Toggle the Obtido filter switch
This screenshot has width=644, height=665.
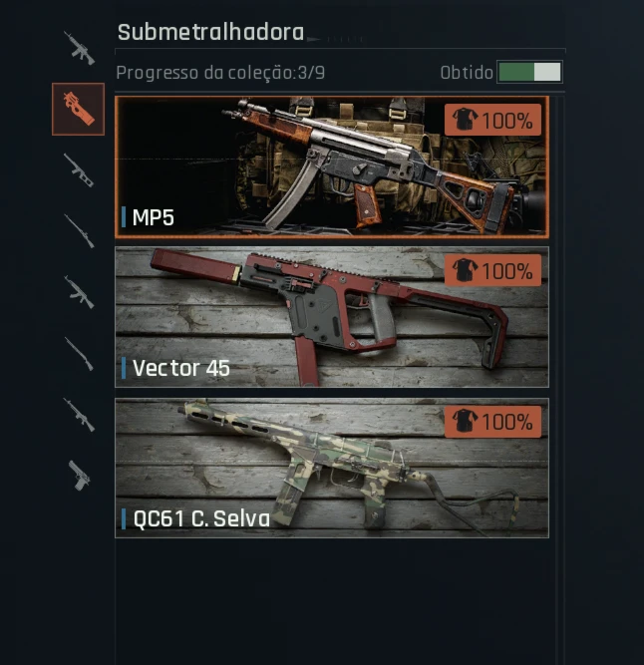pos(529,72)
